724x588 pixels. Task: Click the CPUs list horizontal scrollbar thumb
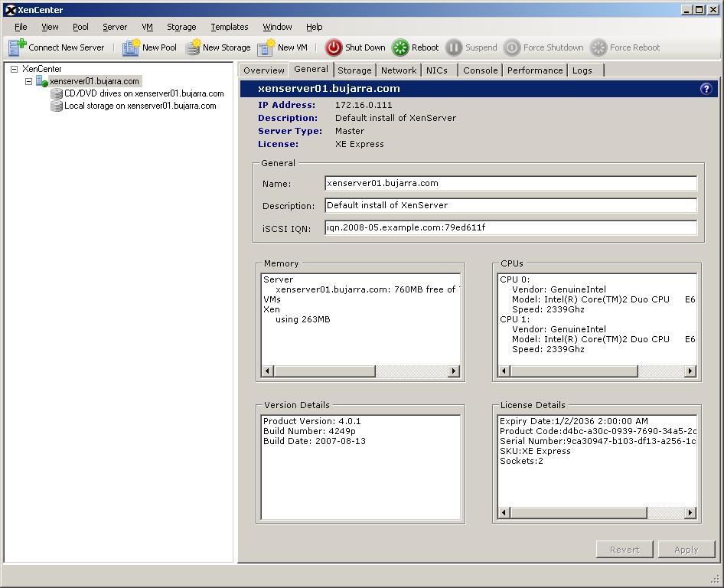point(574,371)
